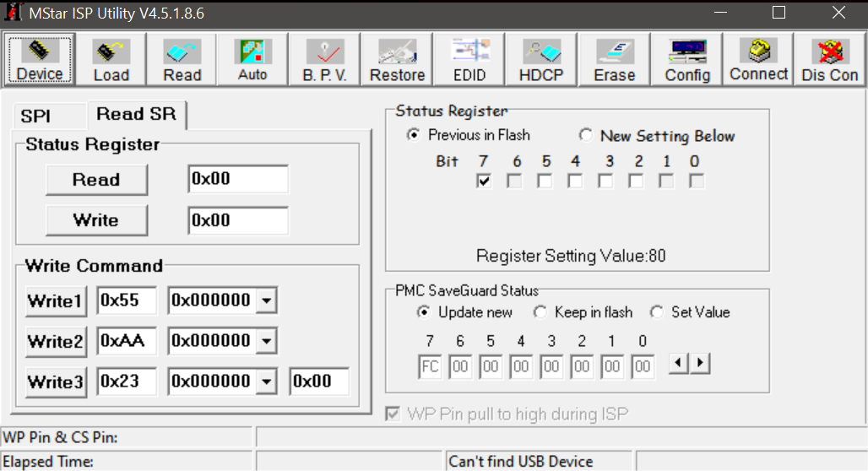
Task: Click the PMC byte 0 field
Action: click(x=643, y=366)
